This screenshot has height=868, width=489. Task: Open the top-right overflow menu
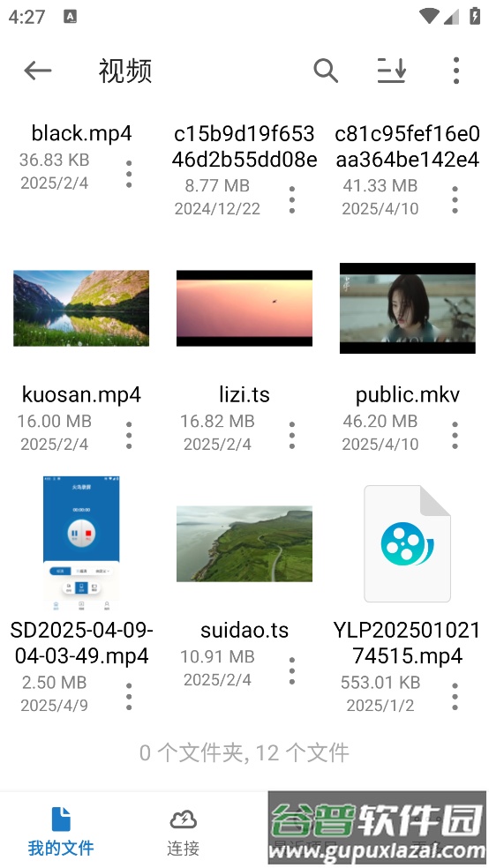(x=455, y=71)
